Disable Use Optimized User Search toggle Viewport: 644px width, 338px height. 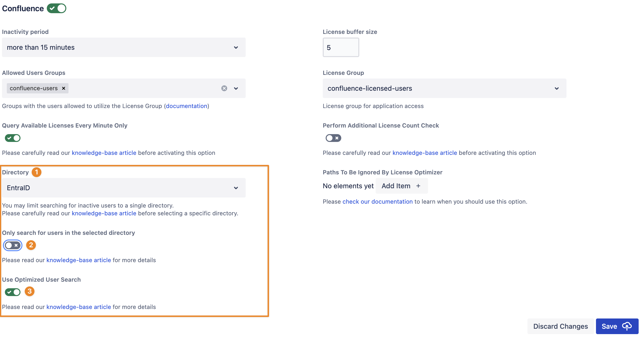point(13,292)
